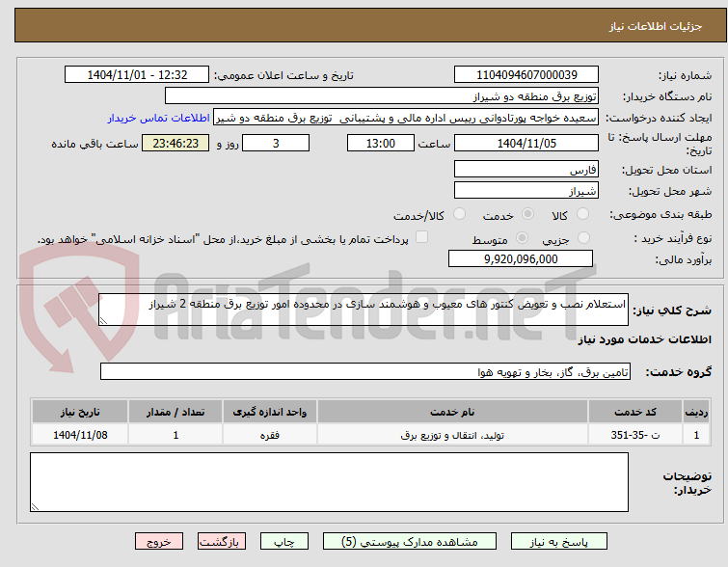The height and width of the screenshot is (567, 728).
Task: Click the چاپ print button
Action: [284, 542]
